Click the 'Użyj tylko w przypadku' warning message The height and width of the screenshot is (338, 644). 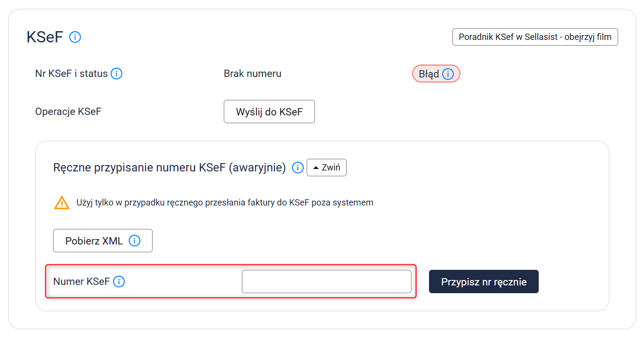click(x=225, y=203)
